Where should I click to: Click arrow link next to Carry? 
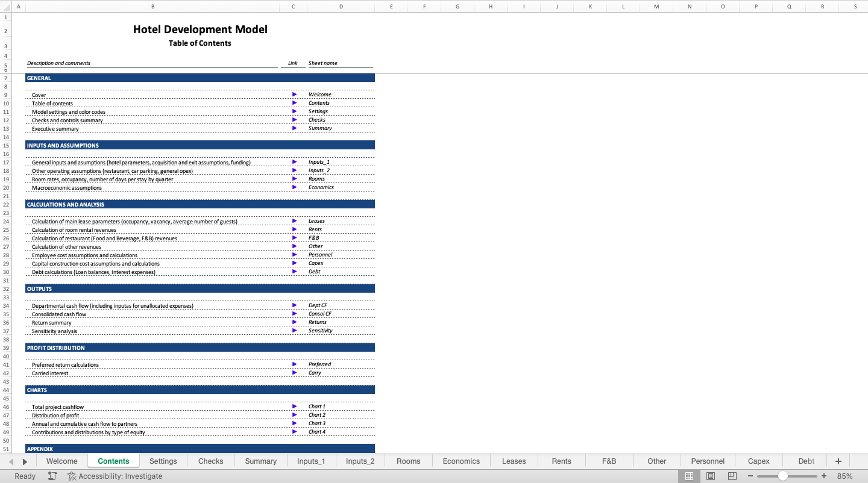294,373
